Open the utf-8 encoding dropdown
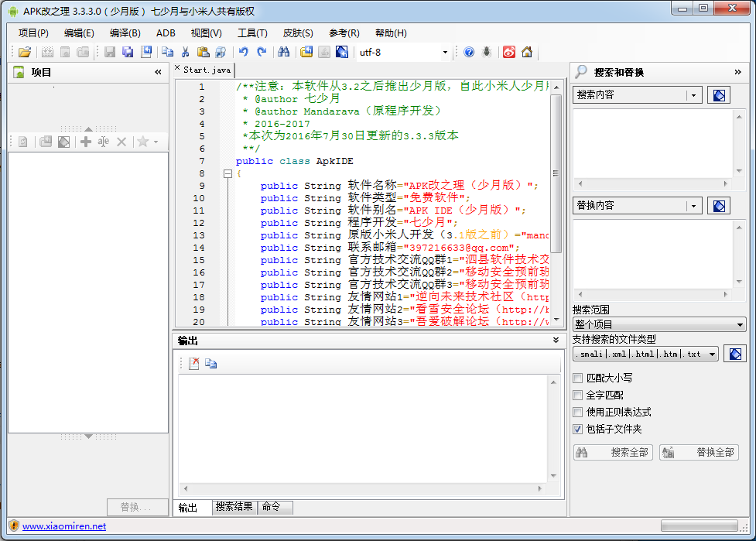 point(445,52)
